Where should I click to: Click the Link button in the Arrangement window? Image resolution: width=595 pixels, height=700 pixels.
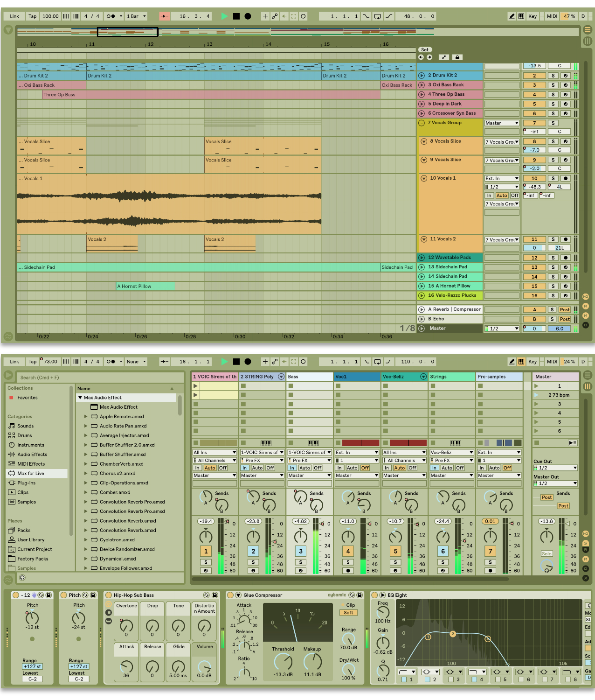pos(14,16)
